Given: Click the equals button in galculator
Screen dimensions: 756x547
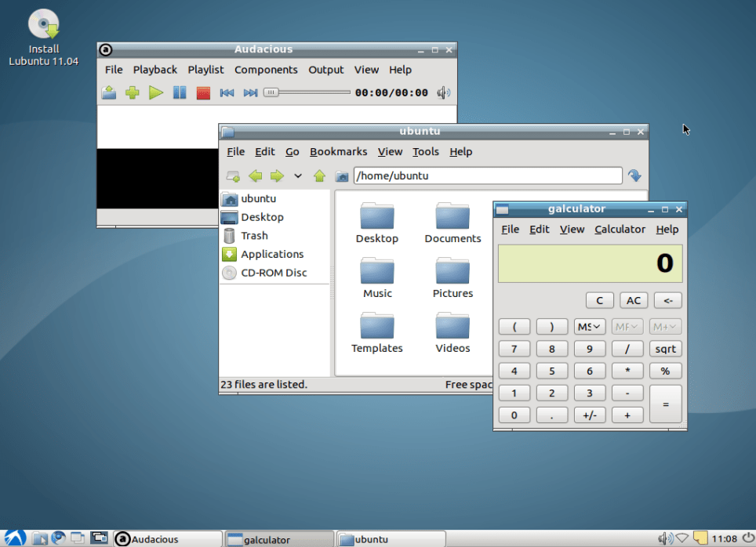Looking at the screenshot, I should (x=665, y=404).
